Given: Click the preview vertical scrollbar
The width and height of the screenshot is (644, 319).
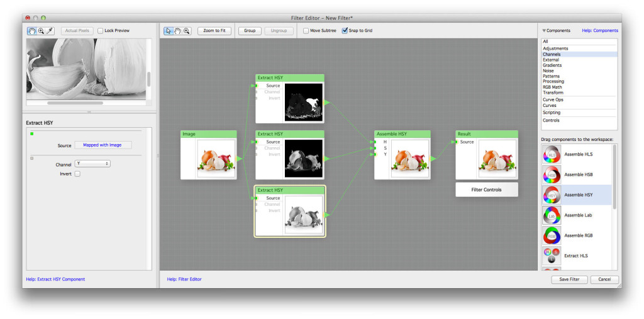Looking at the screenshot, I should [x=148, y=79].
